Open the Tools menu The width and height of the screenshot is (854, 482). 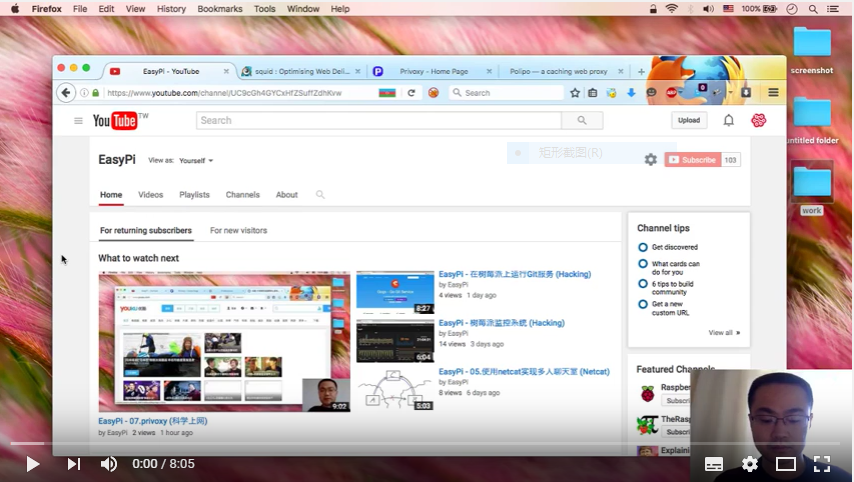(264, 9)
